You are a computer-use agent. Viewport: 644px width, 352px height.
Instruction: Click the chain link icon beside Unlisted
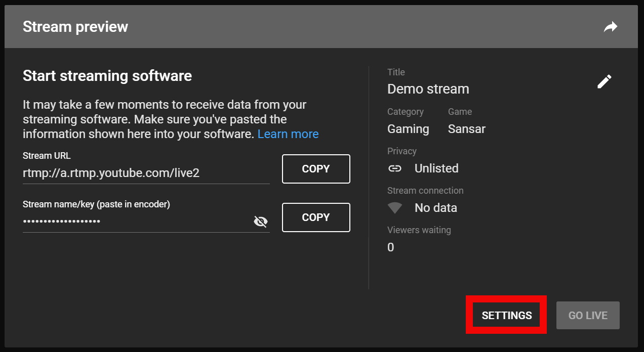pos(395,168)
